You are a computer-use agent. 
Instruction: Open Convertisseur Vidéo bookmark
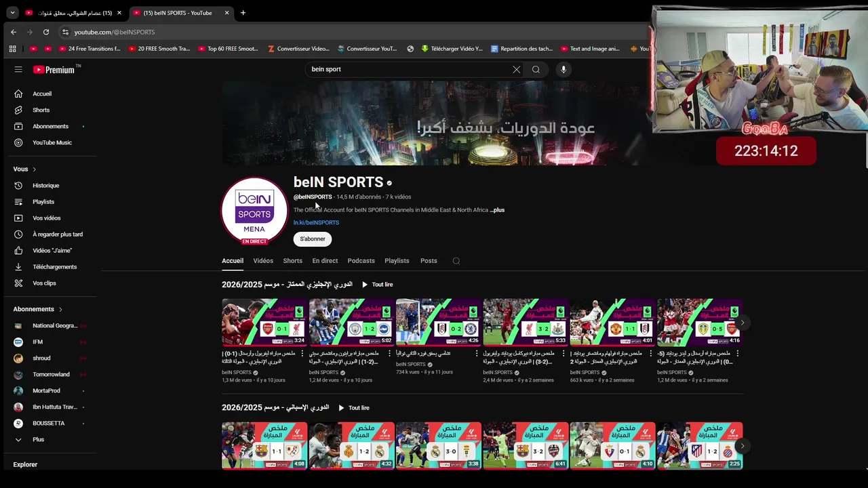click(298, 49)
